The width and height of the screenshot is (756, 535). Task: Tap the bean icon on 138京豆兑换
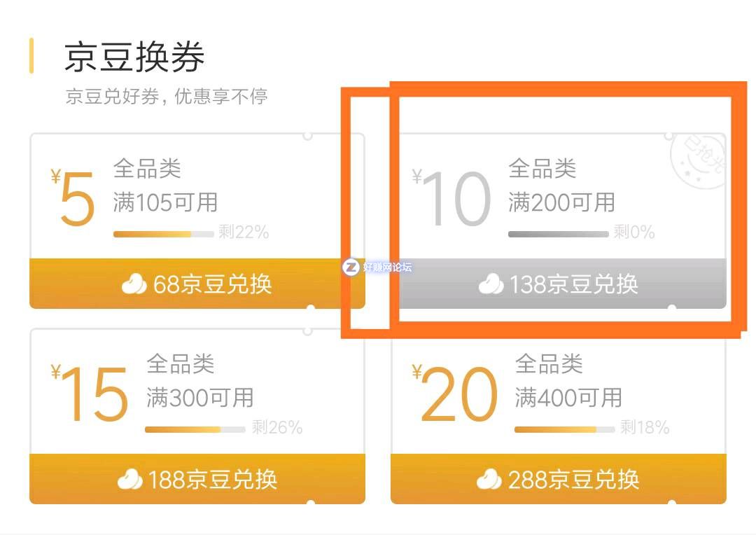pyautogui.click(x=491, y=284)
